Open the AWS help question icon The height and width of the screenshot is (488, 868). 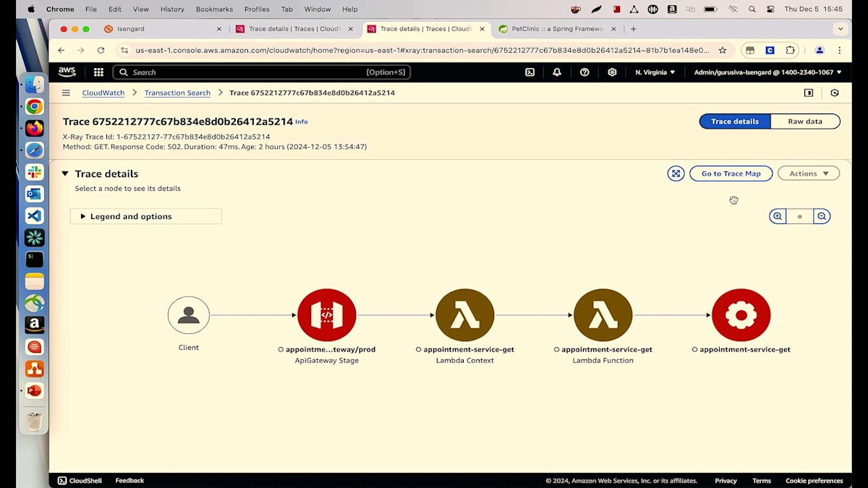click(584, 72)
